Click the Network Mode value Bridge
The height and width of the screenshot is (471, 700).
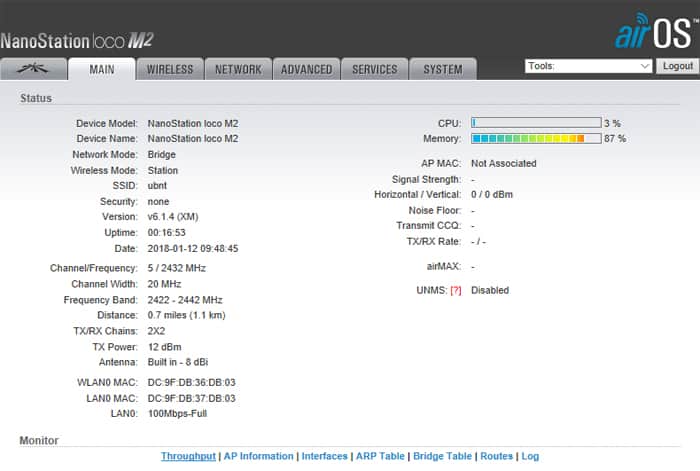click(x=162, y=154)
